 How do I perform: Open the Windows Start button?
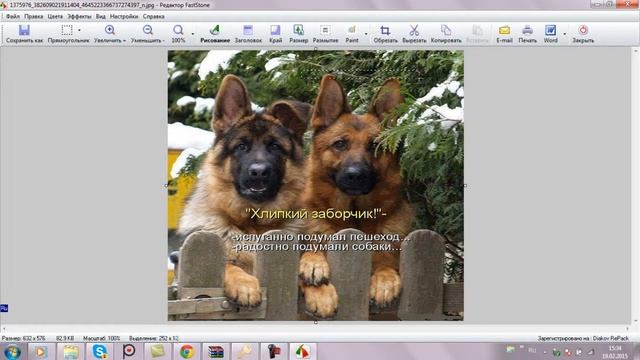[12, 351]
